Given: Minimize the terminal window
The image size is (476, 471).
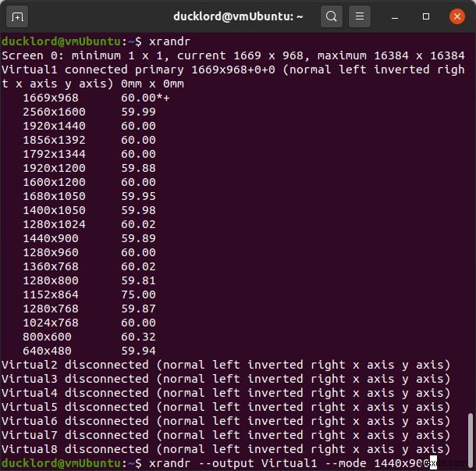Looking at the screenshot, I should coord(395,16).
